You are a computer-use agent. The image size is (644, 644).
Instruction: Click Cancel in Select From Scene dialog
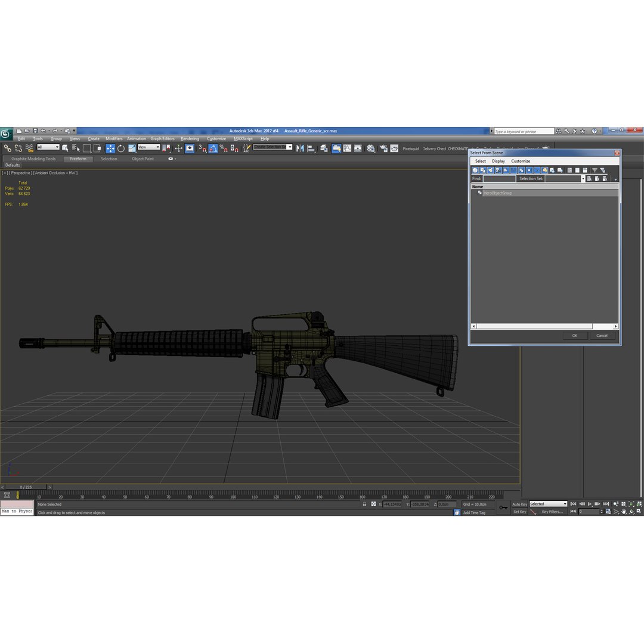[602, 336]
